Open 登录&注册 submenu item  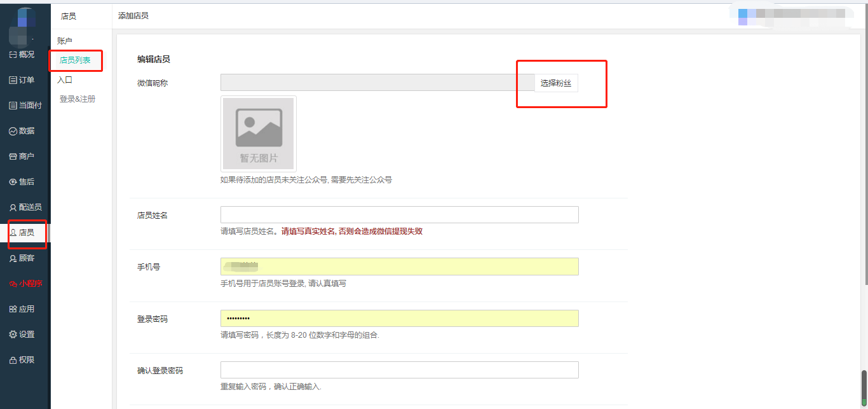point(78,99)
